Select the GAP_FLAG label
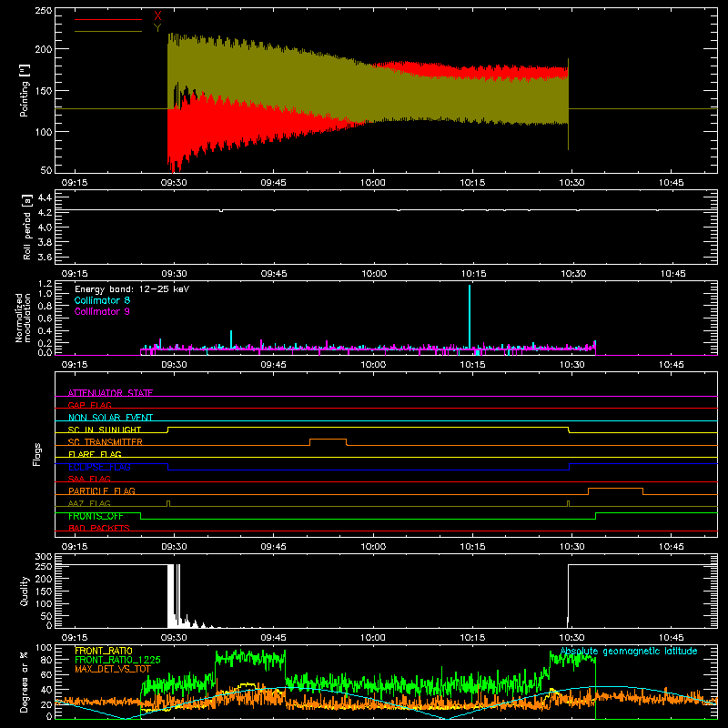 (89, 405)
